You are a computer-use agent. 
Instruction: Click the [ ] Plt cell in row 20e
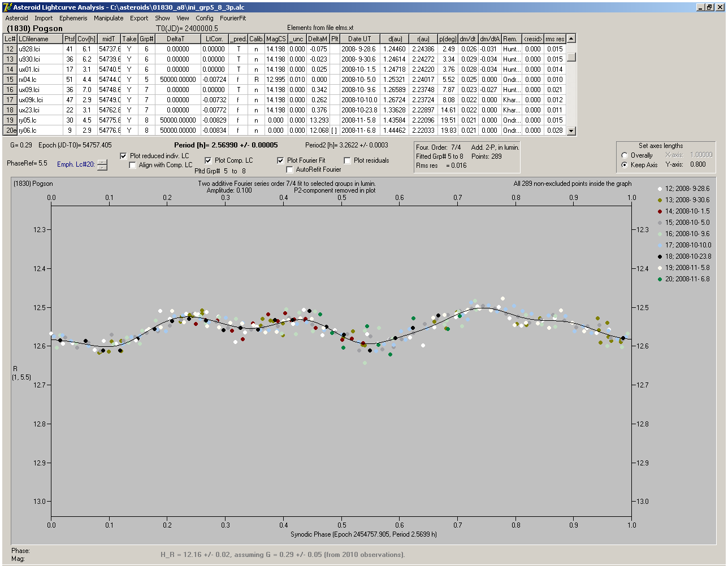(x=334, y=130)
